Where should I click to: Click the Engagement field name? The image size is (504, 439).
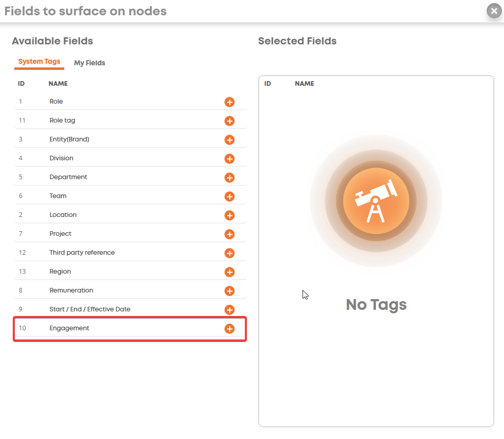pos(69,328)
